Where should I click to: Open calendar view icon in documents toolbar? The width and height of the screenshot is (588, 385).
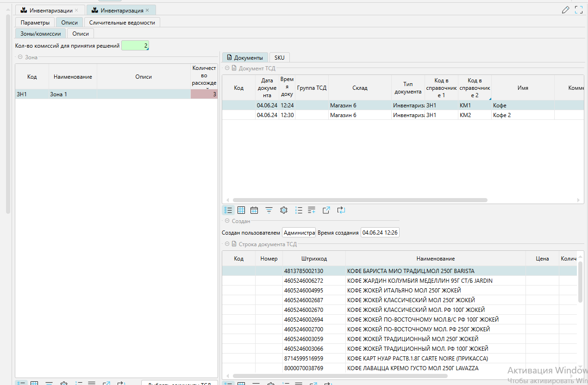[254, 210]
